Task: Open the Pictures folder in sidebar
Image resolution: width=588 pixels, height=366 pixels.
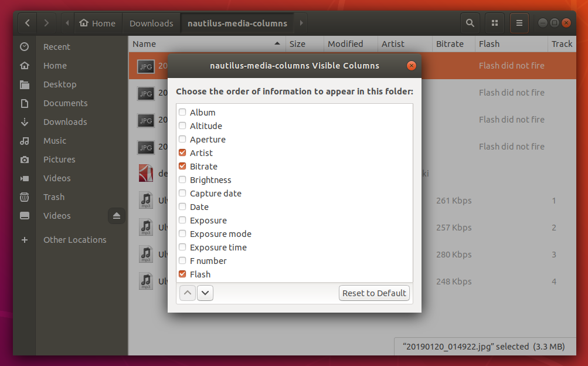Action: coord(58,159)
